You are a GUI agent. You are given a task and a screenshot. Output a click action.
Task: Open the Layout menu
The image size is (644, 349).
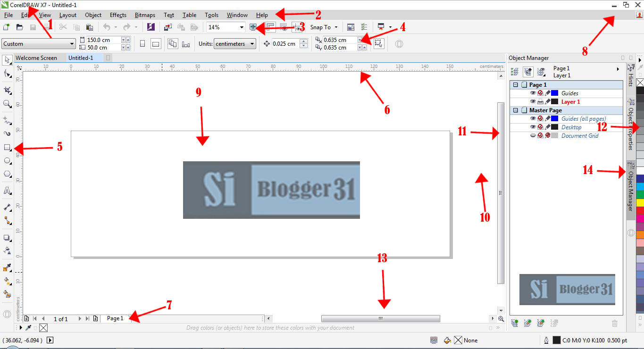coord(67,15)
